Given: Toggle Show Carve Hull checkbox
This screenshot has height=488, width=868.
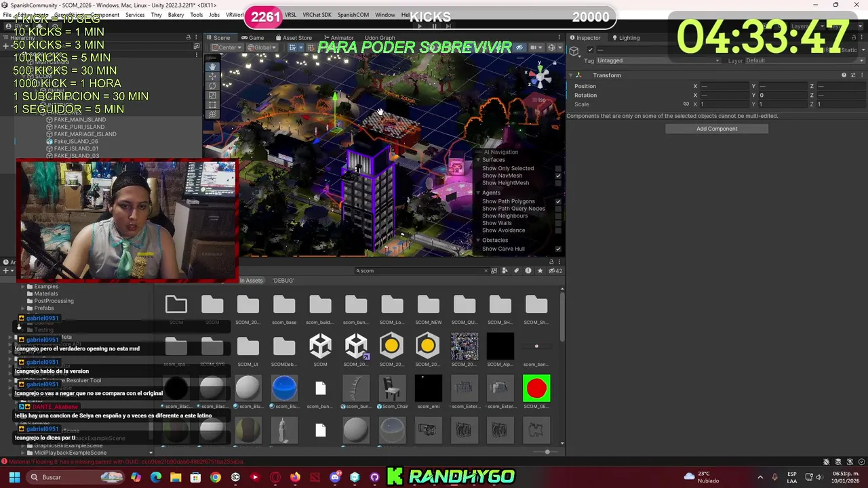Looking at the screenshot, I should coord(558,249).
